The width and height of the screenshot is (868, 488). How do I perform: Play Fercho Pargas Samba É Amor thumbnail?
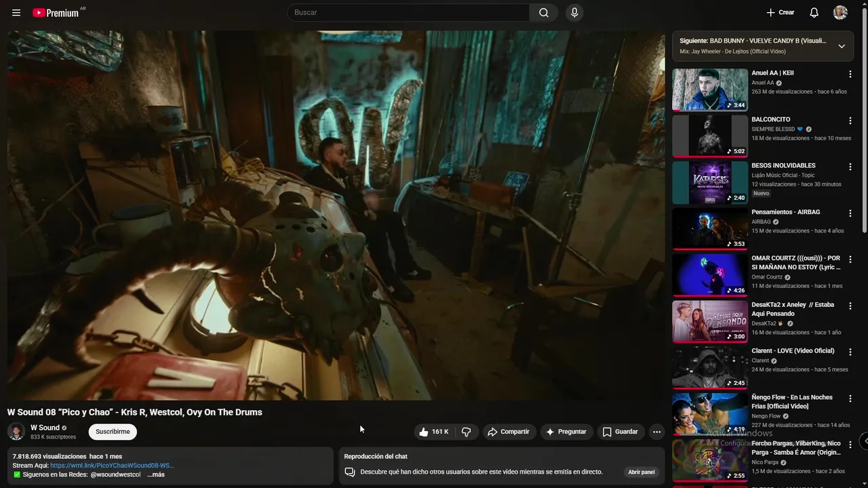tap(710, 460)
